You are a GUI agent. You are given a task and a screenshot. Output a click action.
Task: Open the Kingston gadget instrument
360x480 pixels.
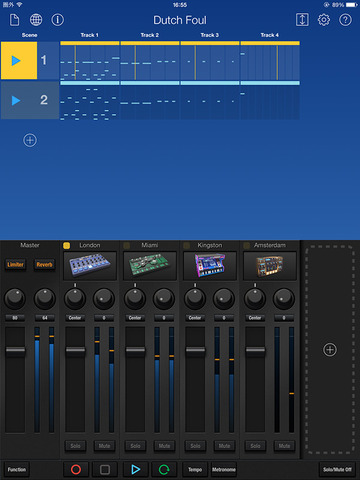pyautogui.click(x=210, y=265)
